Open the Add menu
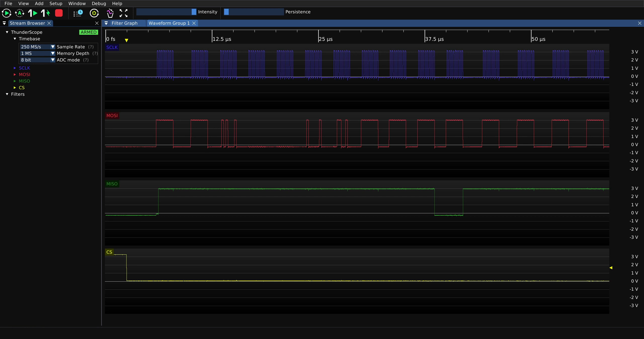The image size is (644, 339). tap(39, 4)
